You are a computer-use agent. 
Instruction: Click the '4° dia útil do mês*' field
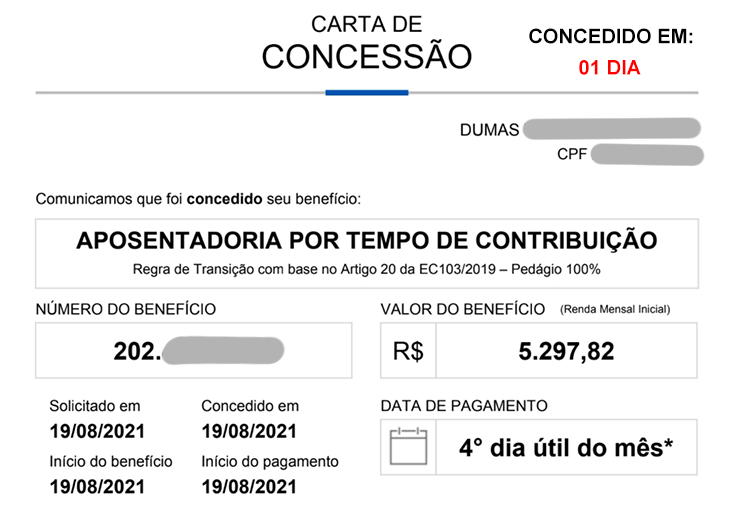pyautogui.click(x=565, y=447)
